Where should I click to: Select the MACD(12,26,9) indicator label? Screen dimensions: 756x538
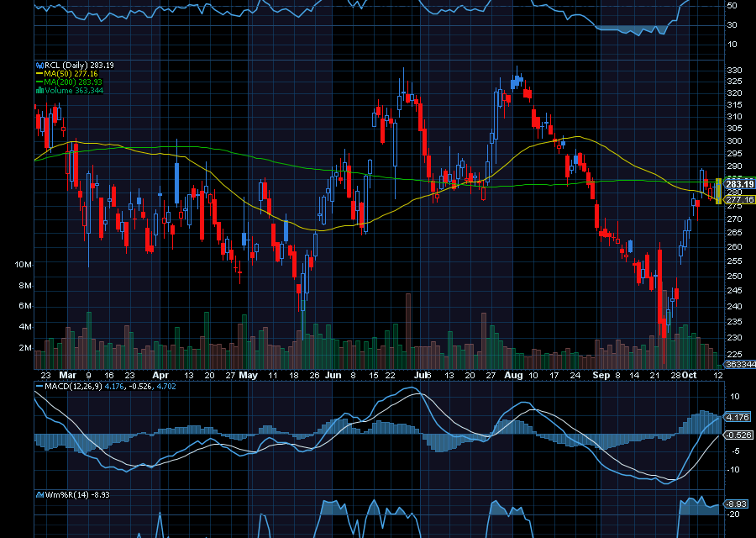(73, 387)
